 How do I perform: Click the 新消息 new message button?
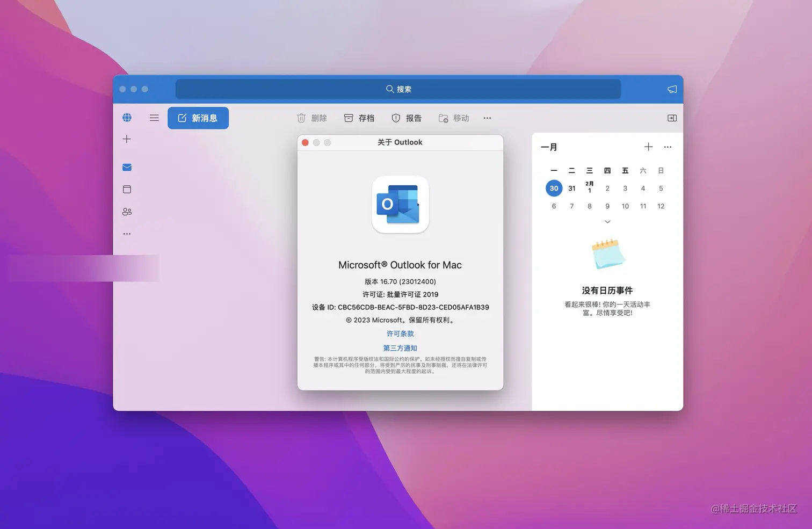(x=198, y=118)
